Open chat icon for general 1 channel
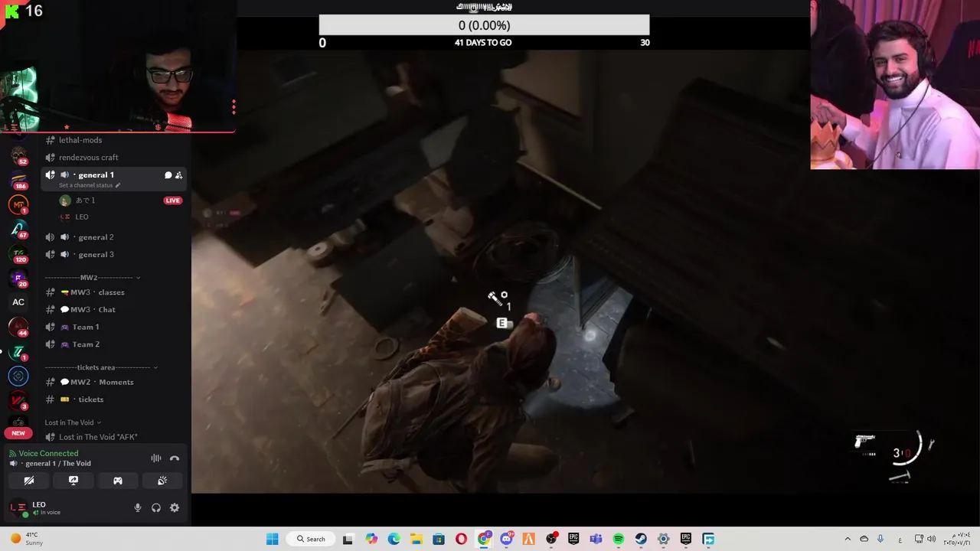This screenshot has width=980, height=551. point(168,175)
